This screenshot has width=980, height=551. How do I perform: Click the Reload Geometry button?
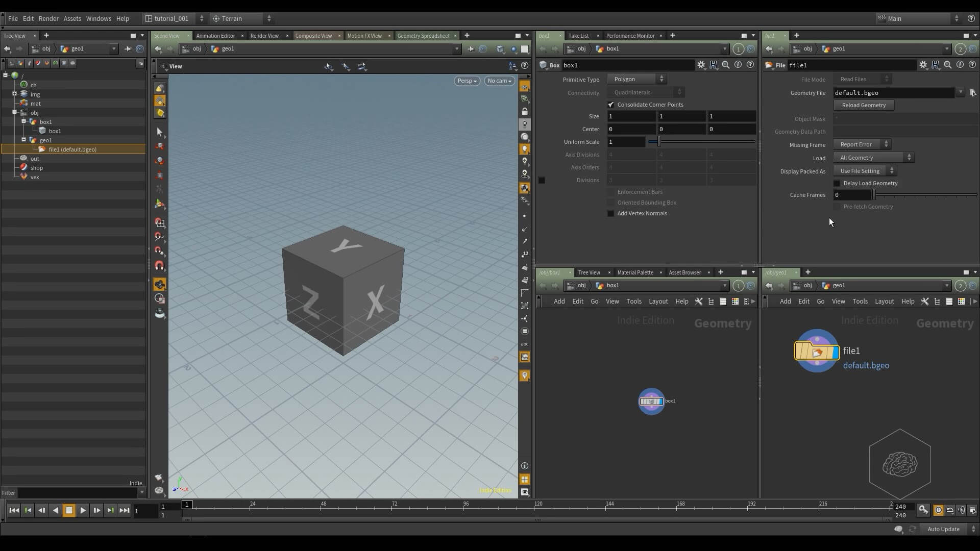coord(864,105)
